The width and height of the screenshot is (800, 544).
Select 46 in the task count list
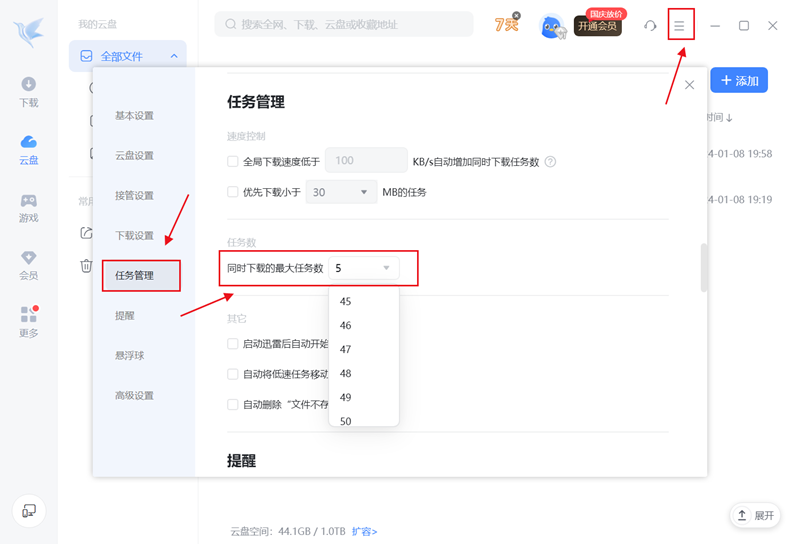pos(364,325)
